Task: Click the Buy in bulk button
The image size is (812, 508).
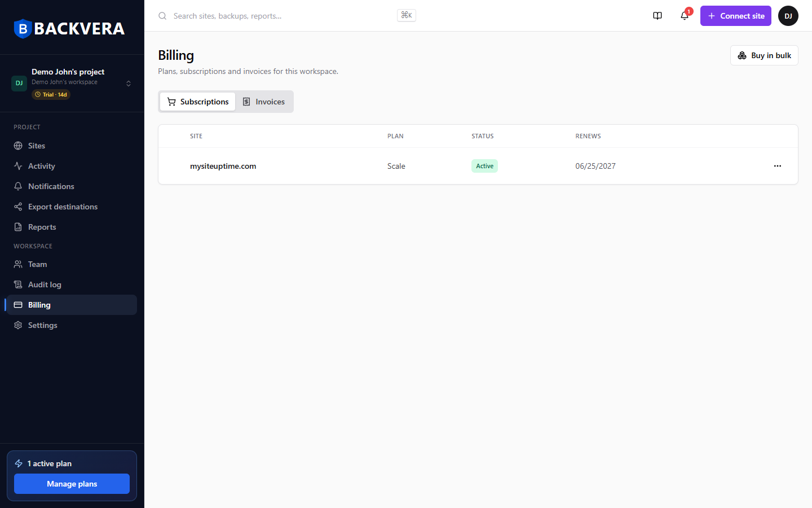Action: click(x=764, y=55)
